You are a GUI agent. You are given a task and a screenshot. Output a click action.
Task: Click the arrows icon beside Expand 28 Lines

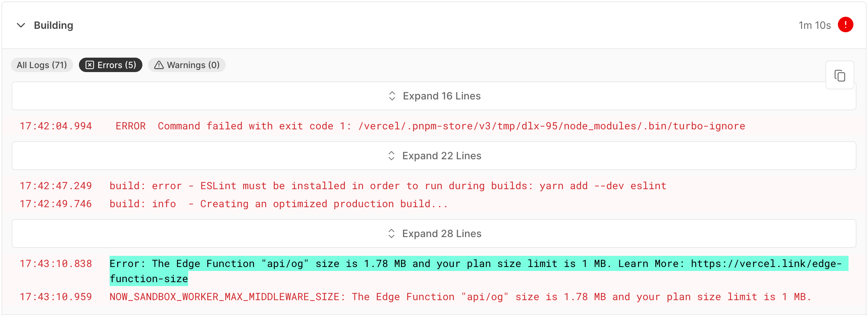click(391, 233)
